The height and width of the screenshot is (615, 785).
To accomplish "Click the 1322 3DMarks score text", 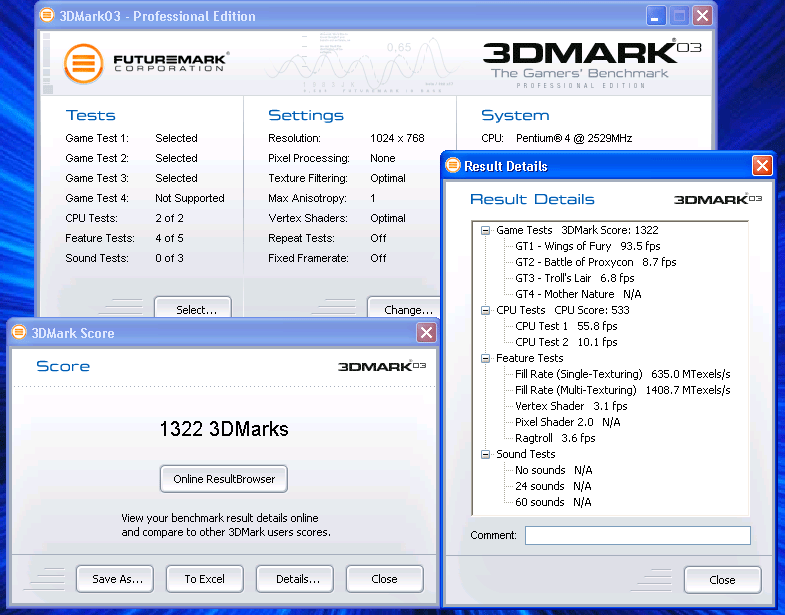I will (224, 430).
